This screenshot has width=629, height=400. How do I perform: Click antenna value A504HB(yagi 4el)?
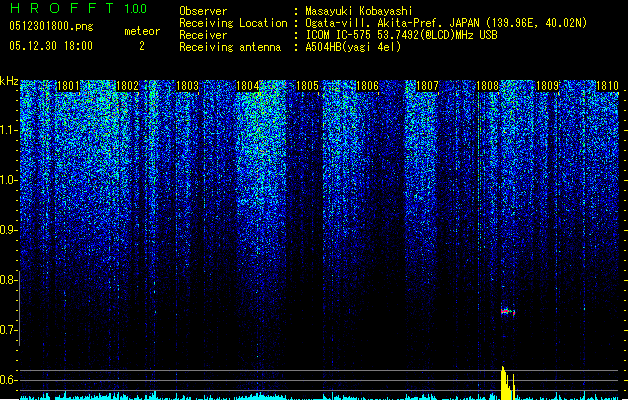click(353, 47)
